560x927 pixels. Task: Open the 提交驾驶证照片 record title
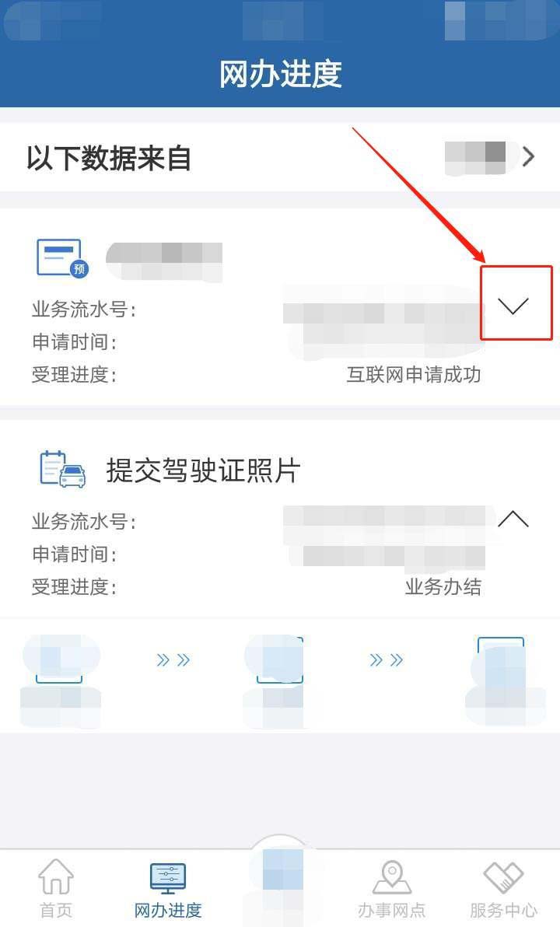coord(204,470)
